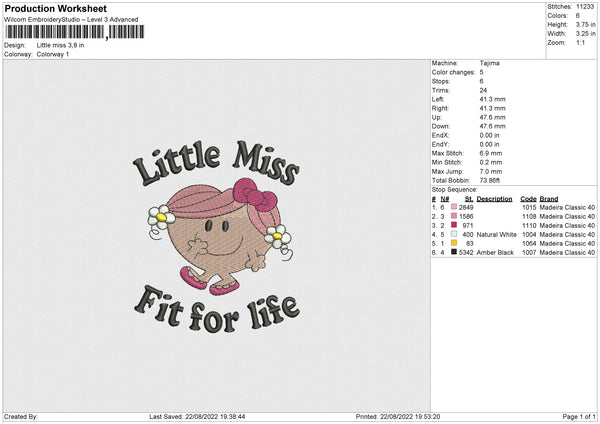
Task: Click the Height value 3.75 in
Action: point(585,24)
